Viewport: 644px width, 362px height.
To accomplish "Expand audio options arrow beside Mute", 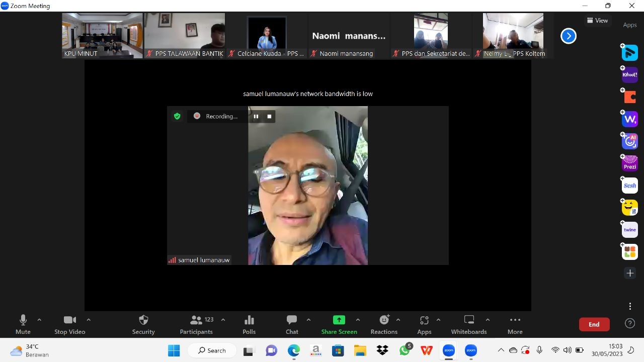I will [39, 320].
